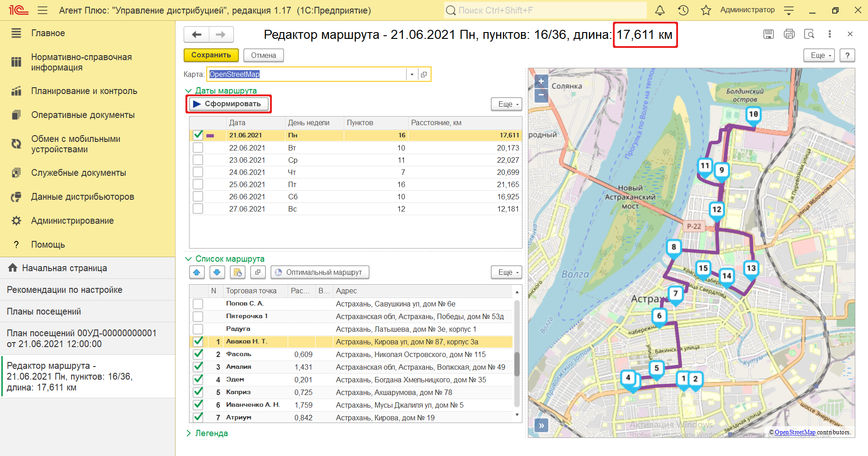Open notifications bell icon
868x456 pixels.
tap(660, 10)
